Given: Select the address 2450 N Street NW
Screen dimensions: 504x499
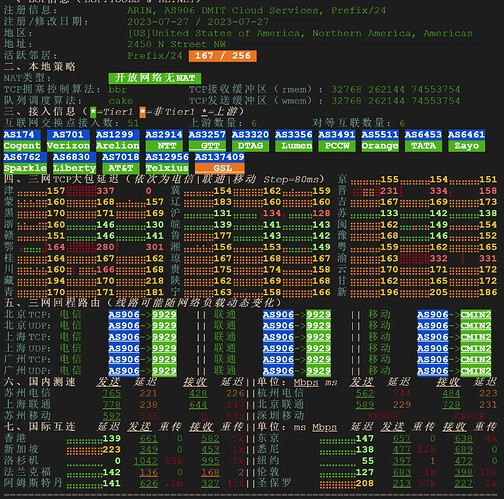Looking at the screenshot, I should point(176,44).
